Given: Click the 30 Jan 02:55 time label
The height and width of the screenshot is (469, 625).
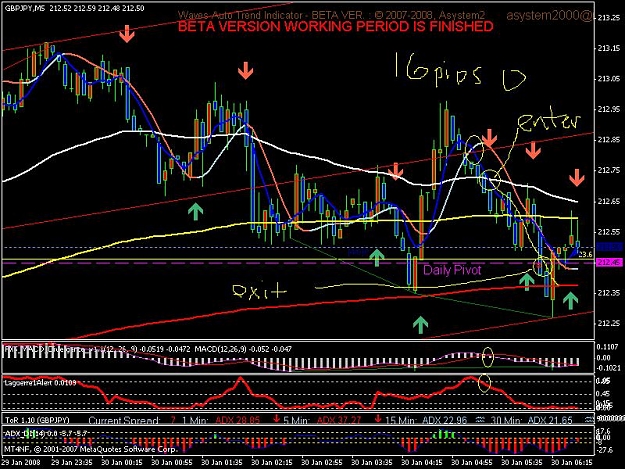Looking at the screenshot, I should pos(322,463).
